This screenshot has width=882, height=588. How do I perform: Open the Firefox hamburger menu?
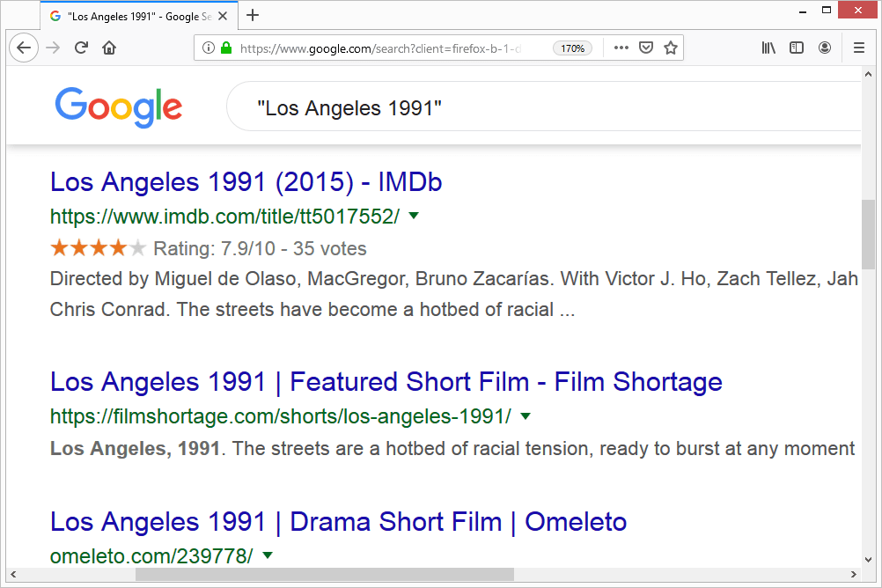click(x=859, y=48)
